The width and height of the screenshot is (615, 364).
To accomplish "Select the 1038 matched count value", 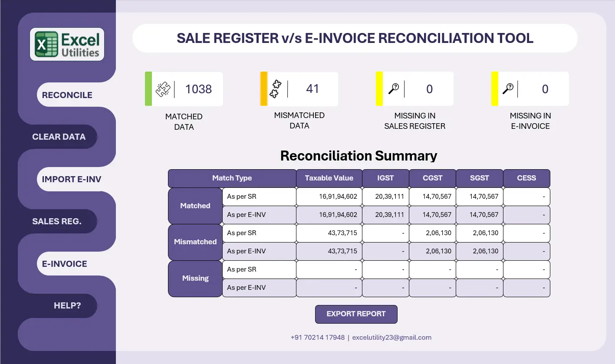I will pyautogui.click(x=198, y=89).
